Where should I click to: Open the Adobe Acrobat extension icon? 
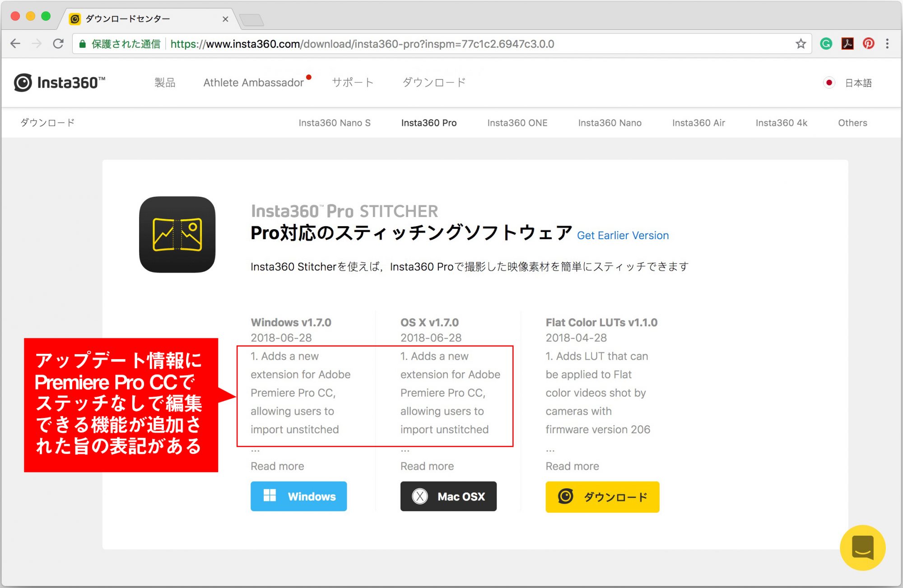pos(847,44)
